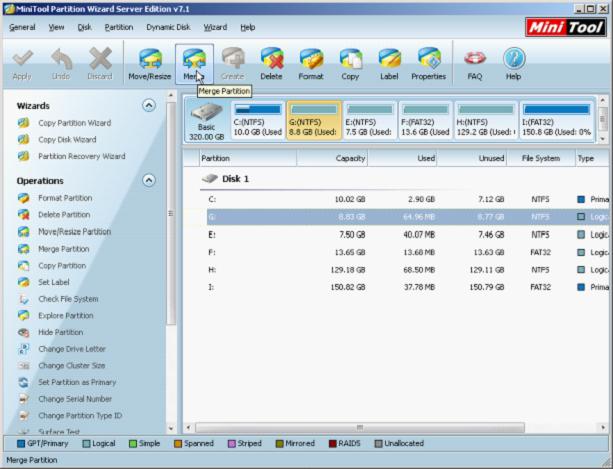Sort by the Unused column header
The height and width of the screenshot is (469, 613).
click(472, 158)
